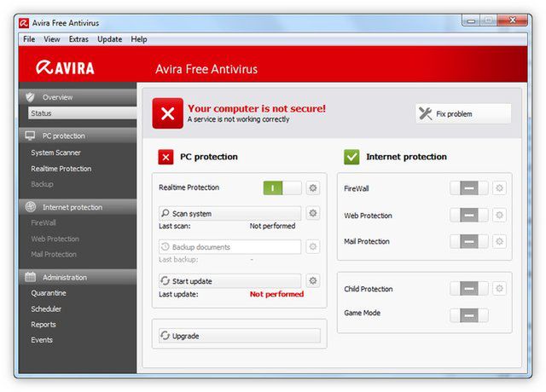Close the Avira window
The height and width of the screenshot is (392, 546).
pyautogui.click(x=512, y=20)
